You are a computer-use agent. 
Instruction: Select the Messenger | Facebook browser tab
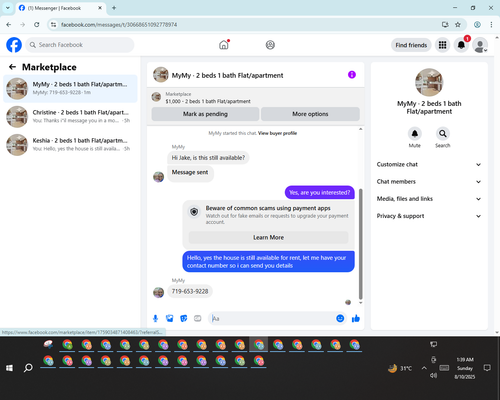tap(60, 8)
